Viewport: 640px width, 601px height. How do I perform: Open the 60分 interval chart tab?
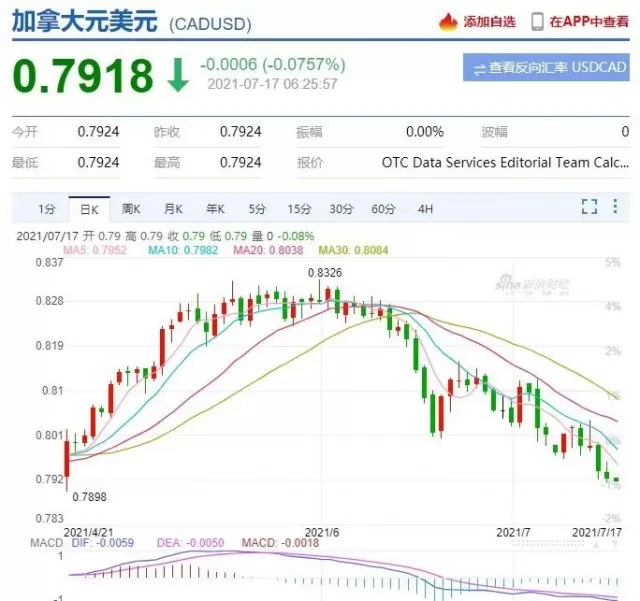(x=383, y=209)
